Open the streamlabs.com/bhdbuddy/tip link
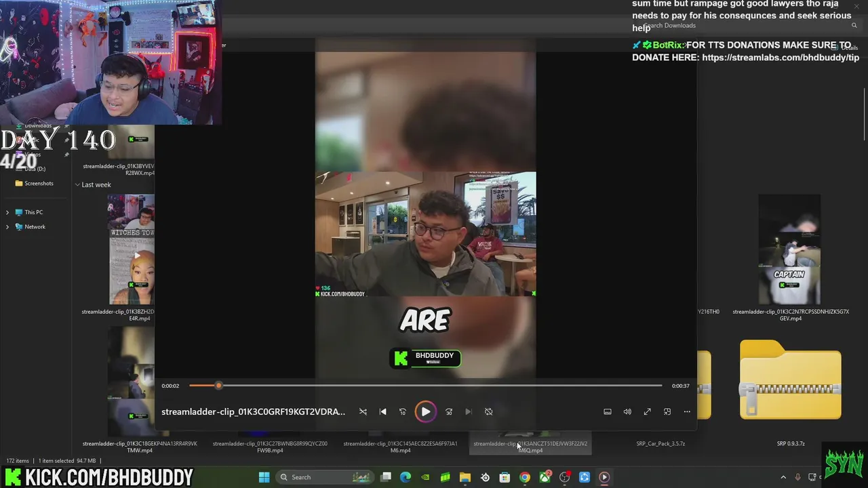This screenshot has width=868, height=488. pos(781,58)
